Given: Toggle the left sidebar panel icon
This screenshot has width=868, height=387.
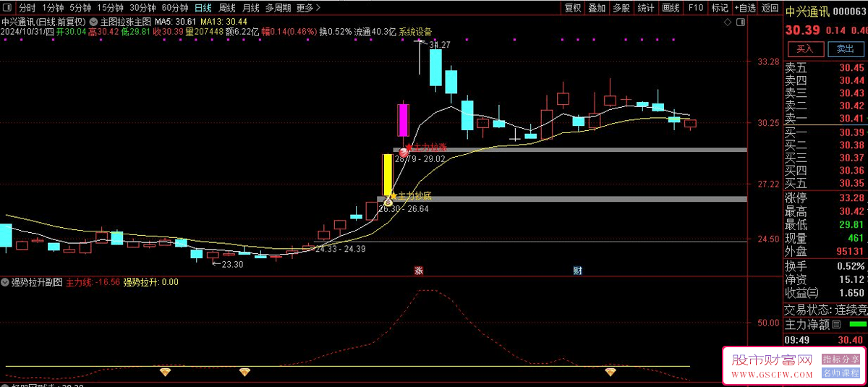Looking at the screenshot, I should click(7, 8).
